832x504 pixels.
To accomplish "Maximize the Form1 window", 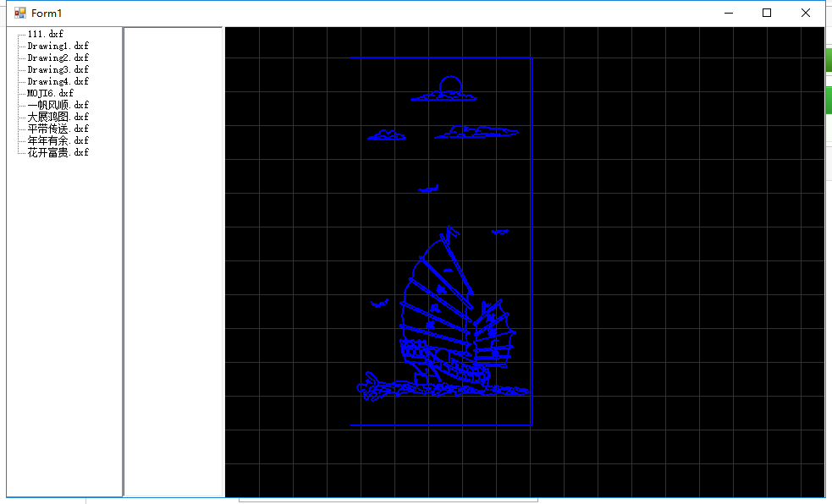I will click(x=767, y=13).
